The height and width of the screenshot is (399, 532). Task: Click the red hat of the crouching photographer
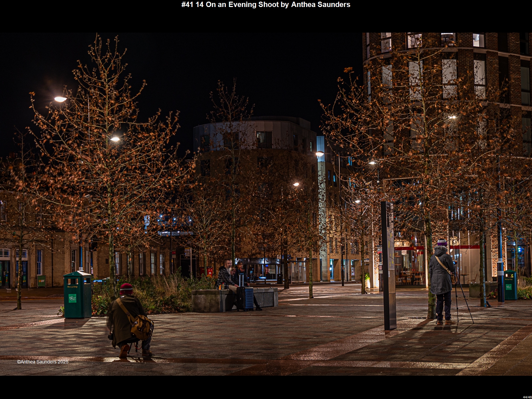pos(126,288)
